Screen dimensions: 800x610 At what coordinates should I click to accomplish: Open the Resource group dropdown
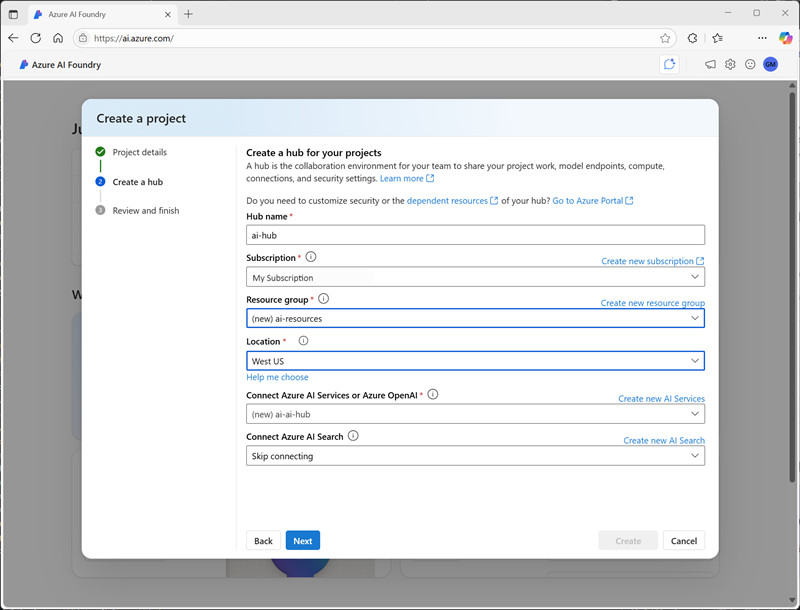click(475, 319)
